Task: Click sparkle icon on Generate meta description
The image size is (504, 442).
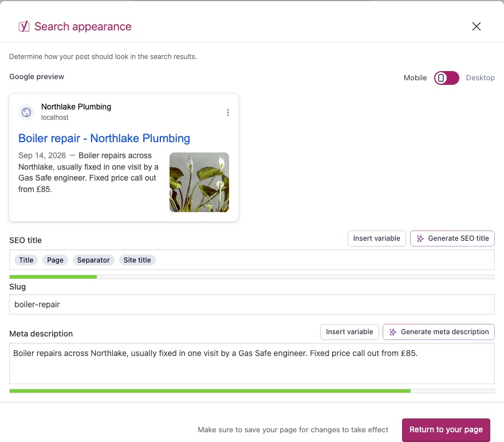Action: (x=393, y=332)
